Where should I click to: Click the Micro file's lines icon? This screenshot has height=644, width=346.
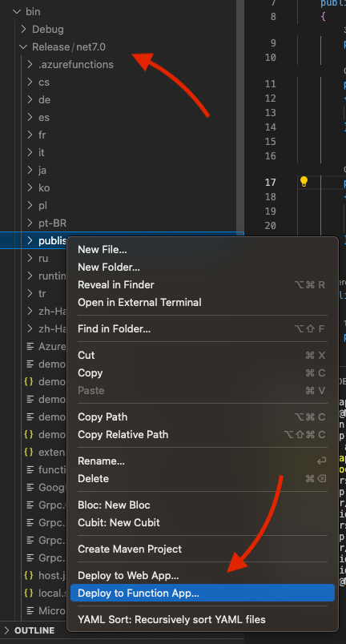coord(30,610)
